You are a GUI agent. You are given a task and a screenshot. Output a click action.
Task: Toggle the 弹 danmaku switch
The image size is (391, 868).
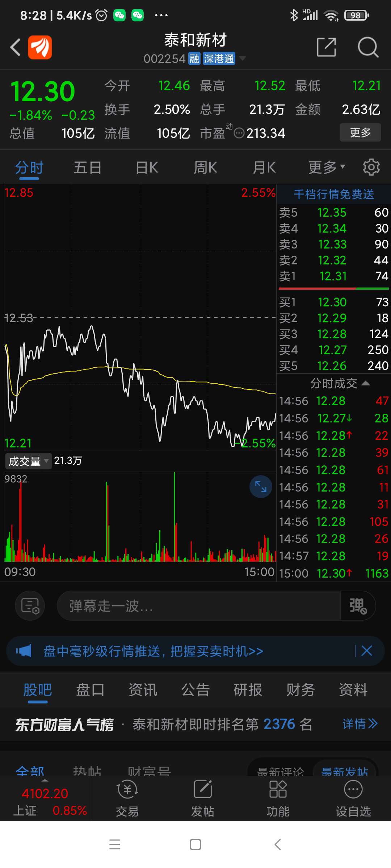(x=358, y=606)
